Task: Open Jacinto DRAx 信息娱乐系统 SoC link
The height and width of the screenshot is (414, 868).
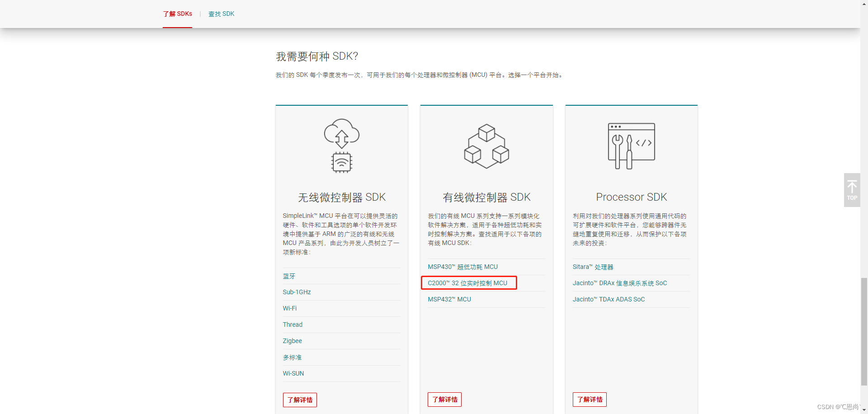Action: pyautogui.click(x=620, y=283)
